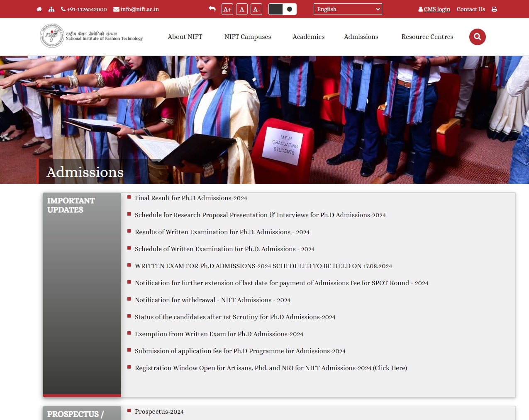Select the NIFT Campuses menu item

click(247, 37)
